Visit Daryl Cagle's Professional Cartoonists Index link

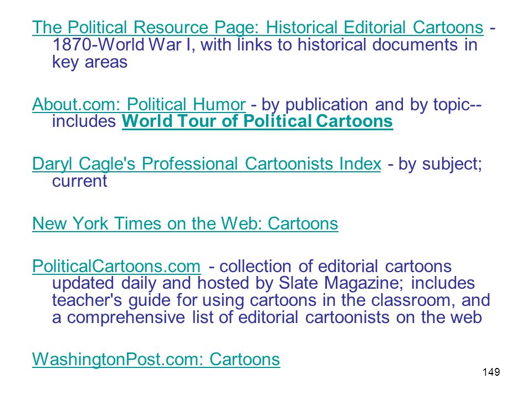click(207, 164)
